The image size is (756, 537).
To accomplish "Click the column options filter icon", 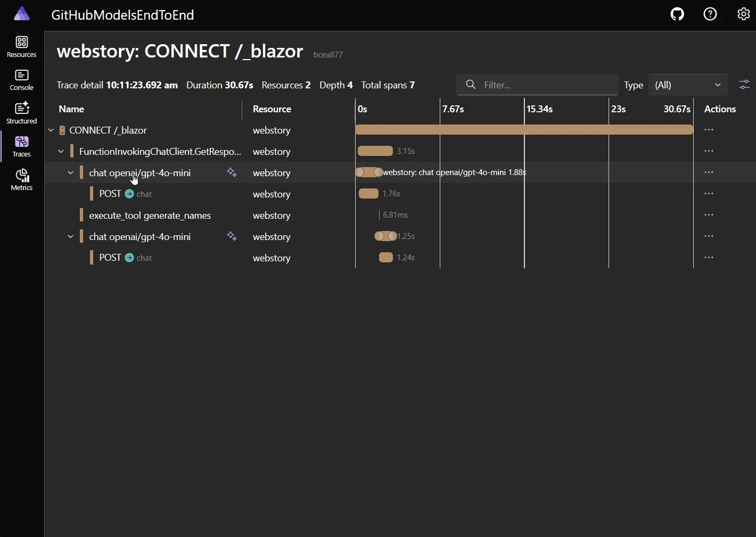I will pyautogui.click(x=744, y=85).
